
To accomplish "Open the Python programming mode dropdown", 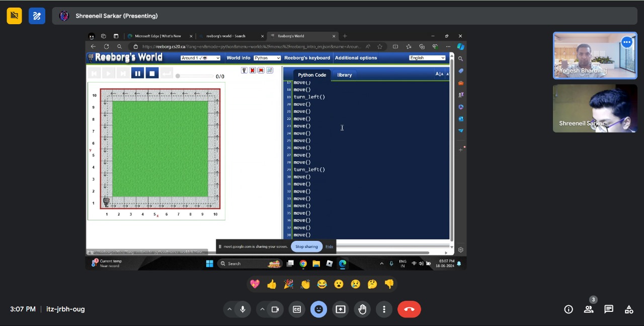I will pyautogui.click(x=267, y=58).
